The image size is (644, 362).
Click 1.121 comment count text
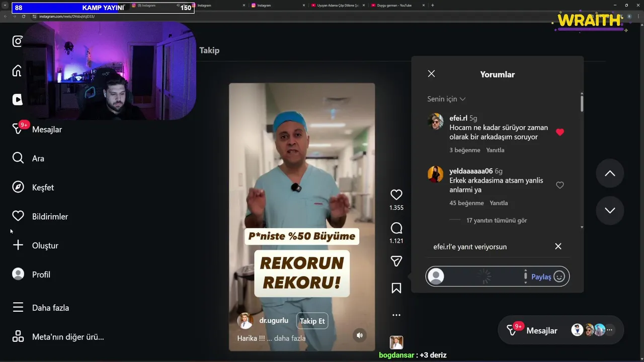coord(396,241)
